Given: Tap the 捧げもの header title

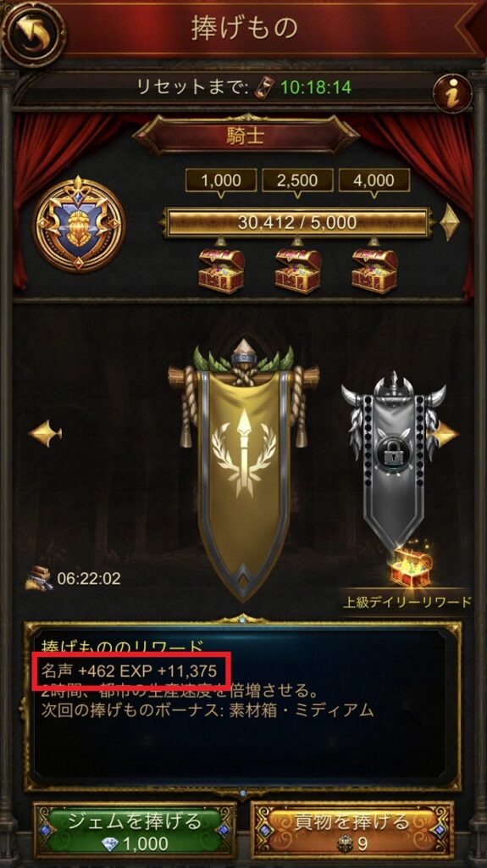Looking at the screenshot, I should tap(245, 29).
